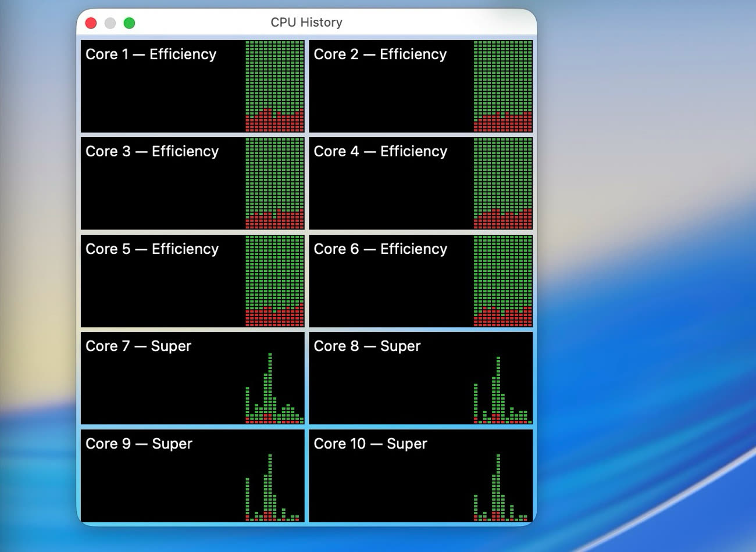Click the Core 1 — Efficiency label
The height and width of the screenshot is (552, 756).
[151, 54]
